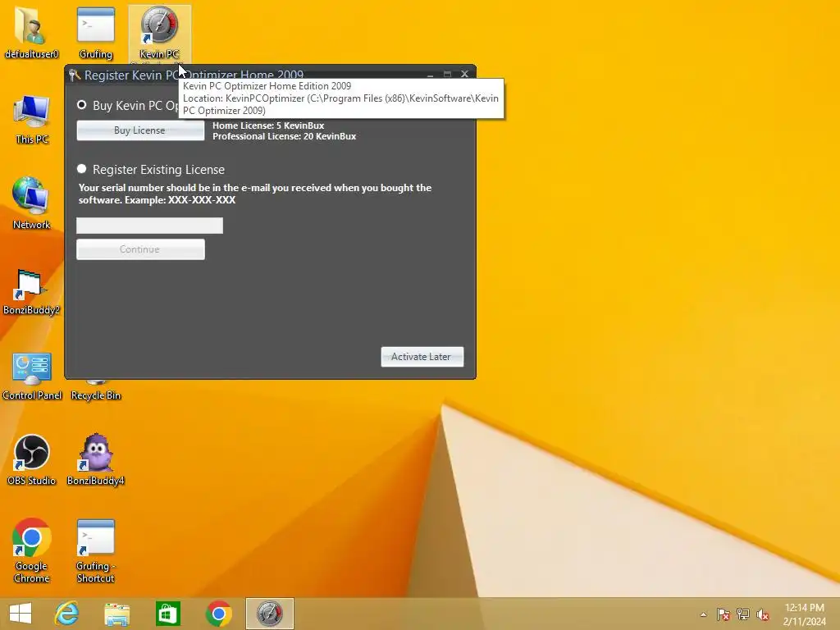Select the Buy Kevin PC Optimizer radio option
Screen dimensions: 840x630
point(81,105)
